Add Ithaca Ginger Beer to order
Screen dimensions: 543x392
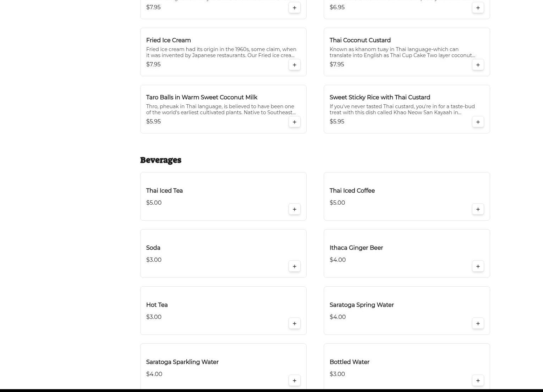point(478,266)
